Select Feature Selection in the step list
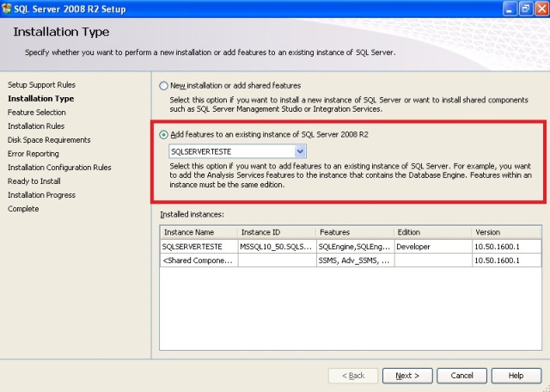 pyautogui.click(x=37, y=113)
